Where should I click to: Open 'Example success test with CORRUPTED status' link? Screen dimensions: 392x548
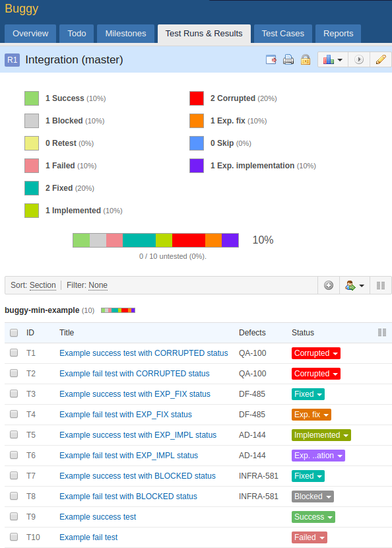144,353
